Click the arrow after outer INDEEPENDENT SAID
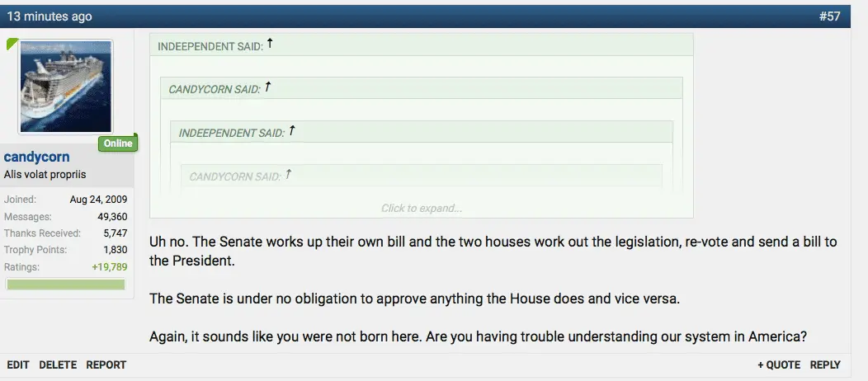The height and width of the screenshot is (381, 868). click(x=270, y=44)
